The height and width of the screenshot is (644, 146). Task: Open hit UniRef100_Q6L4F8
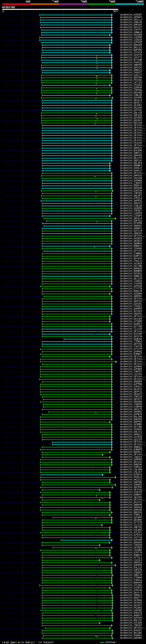pyautogui.click(x=131, y=163)
